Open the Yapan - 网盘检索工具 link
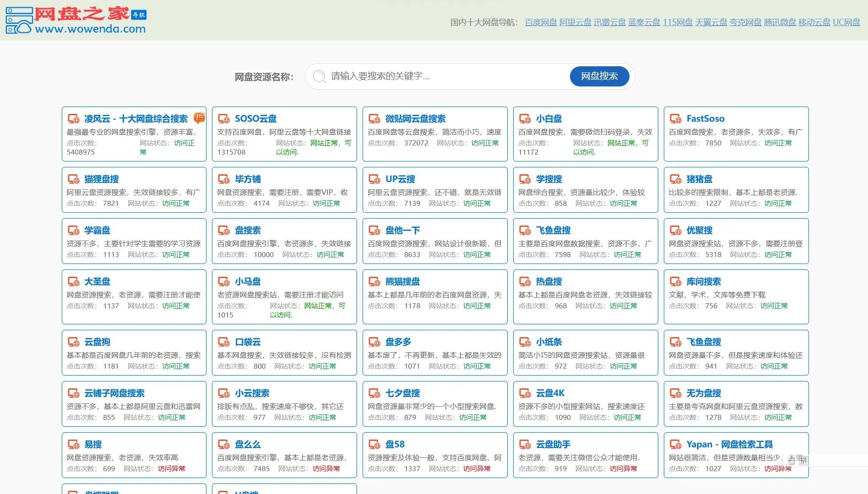This screenshot has width=868, height=494. [x=729, y=445]
